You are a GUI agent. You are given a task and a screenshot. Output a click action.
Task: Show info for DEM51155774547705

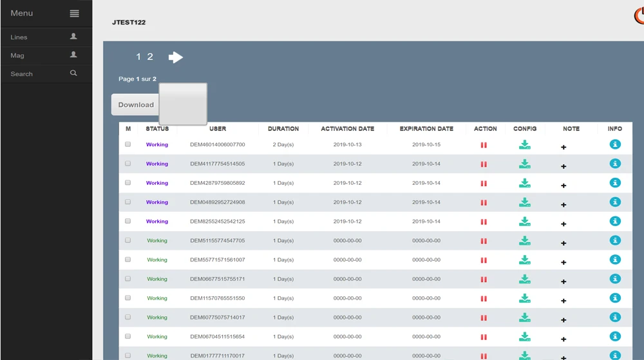pos(615,240)
